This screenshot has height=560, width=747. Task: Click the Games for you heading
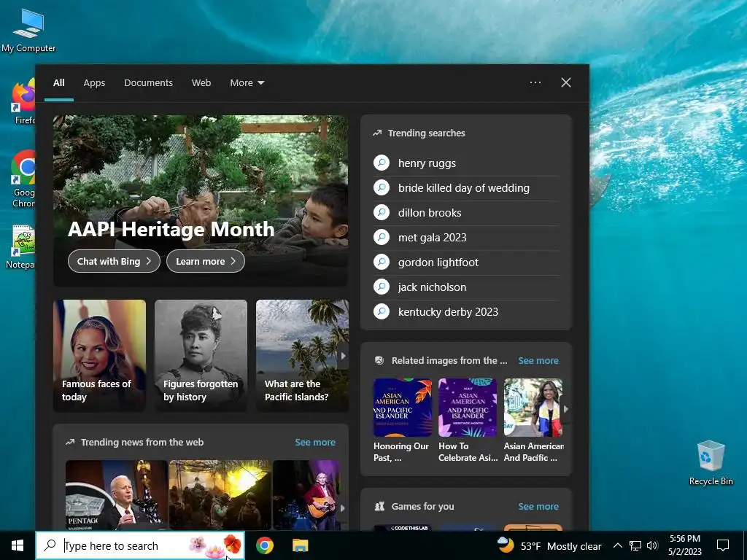(x=422, y=507)
